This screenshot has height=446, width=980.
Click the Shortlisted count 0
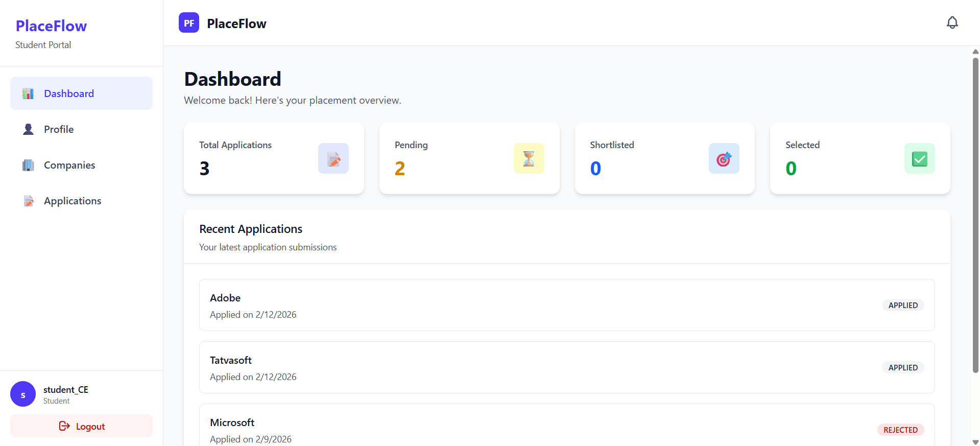click(x=595, y=169)
